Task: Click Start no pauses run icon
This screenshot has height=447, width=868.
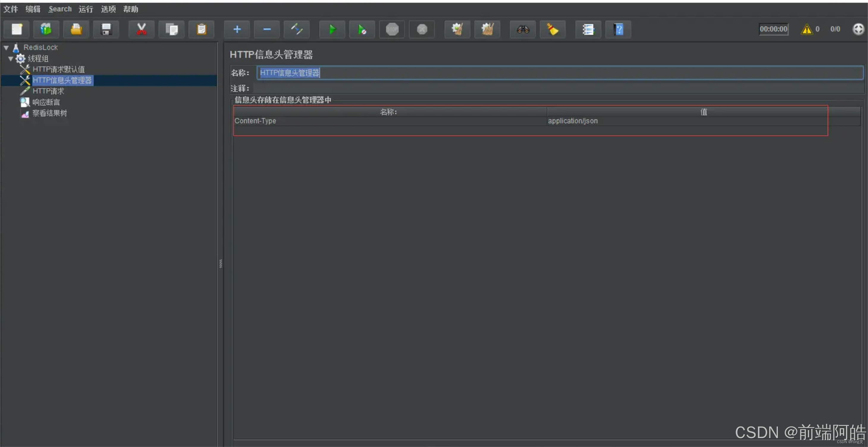Action: point(362,30)
